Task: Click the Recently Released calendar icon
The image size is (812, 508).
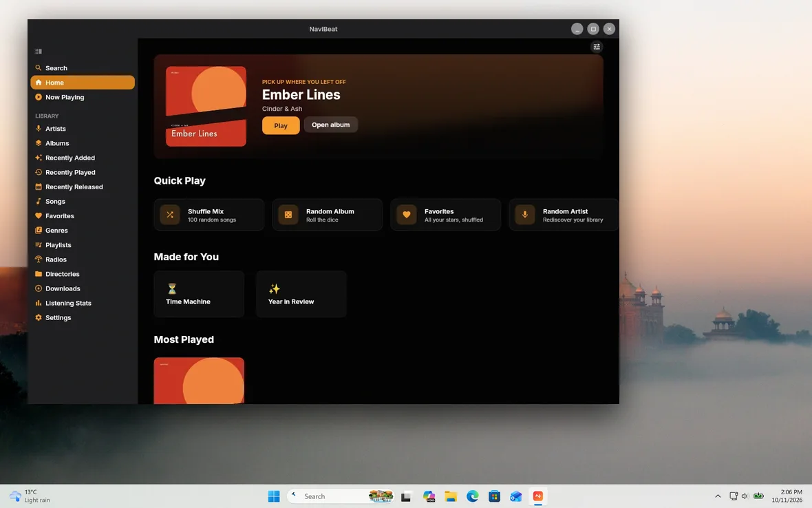Action: [39, 187]
